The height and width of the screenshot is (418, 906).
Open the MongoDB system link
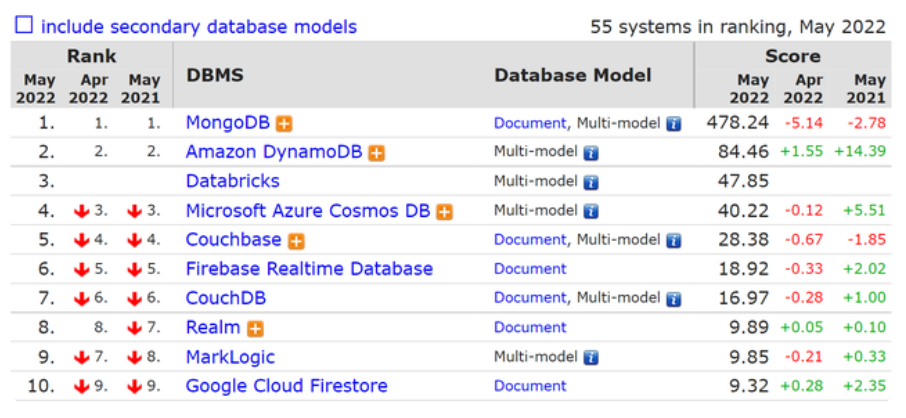click(229, 123)
